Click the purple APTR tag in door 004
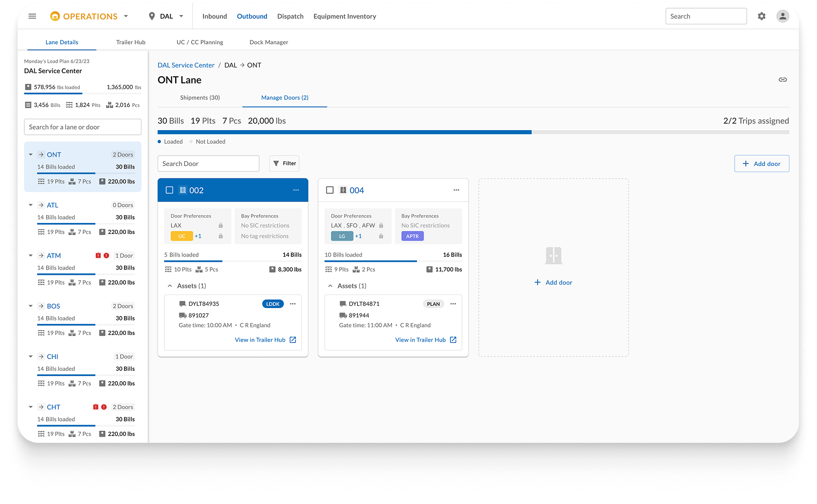This screenshot has height=504, width=817. pyautogui.click(x=413, y=236)
